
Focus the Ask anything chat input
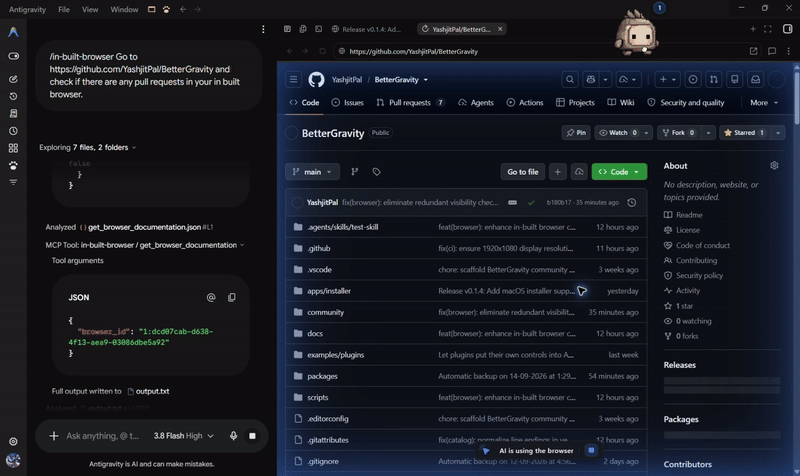click(x=103, y=436)
